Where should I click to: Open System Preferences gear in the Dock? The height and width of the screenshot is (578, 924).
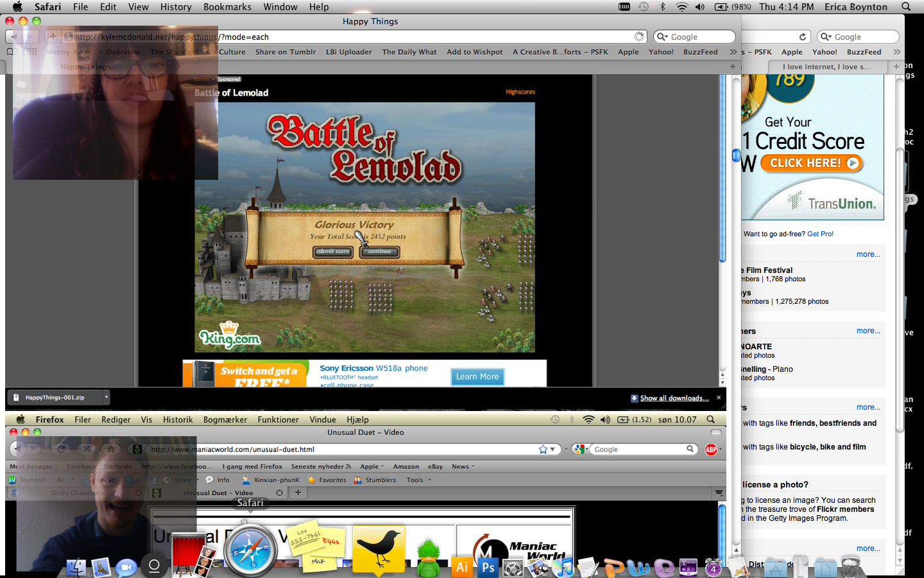point(513,567)
